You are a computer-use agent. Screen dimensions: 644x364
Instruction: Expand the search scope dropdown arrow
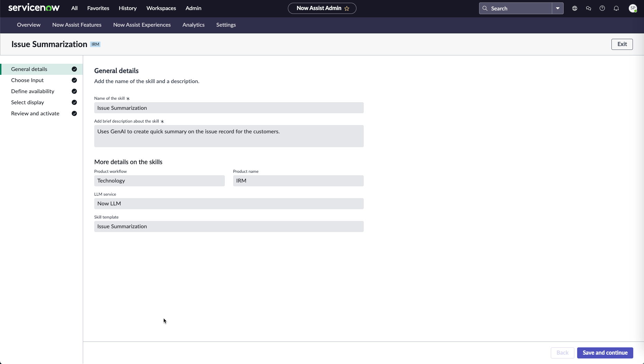[x=558, y=8]
